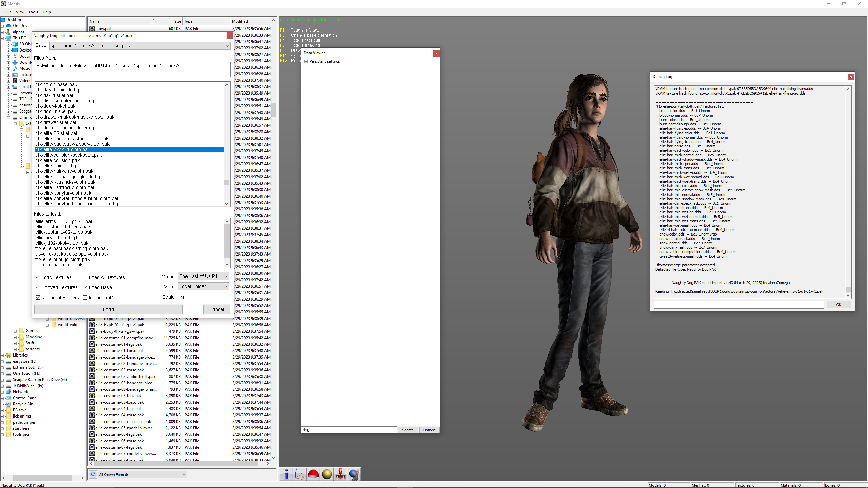868x488 pixels.
Task: Open the View dropdown showing Local Folder
Action: point(203,286)
